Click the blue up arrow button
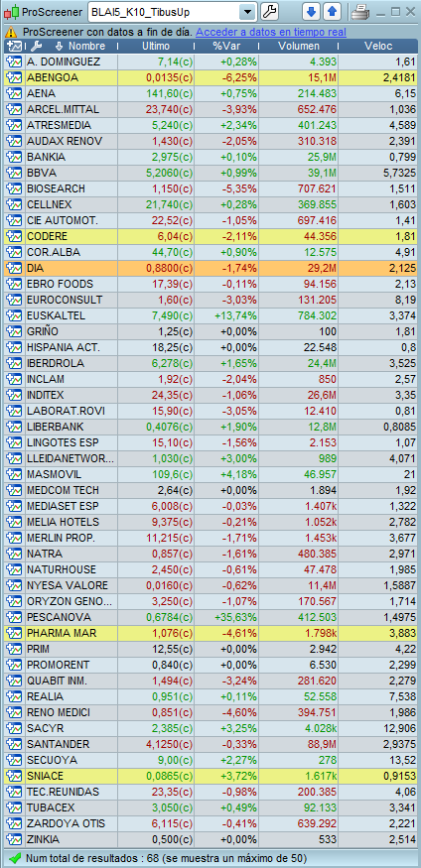 (x=332, y=11)
